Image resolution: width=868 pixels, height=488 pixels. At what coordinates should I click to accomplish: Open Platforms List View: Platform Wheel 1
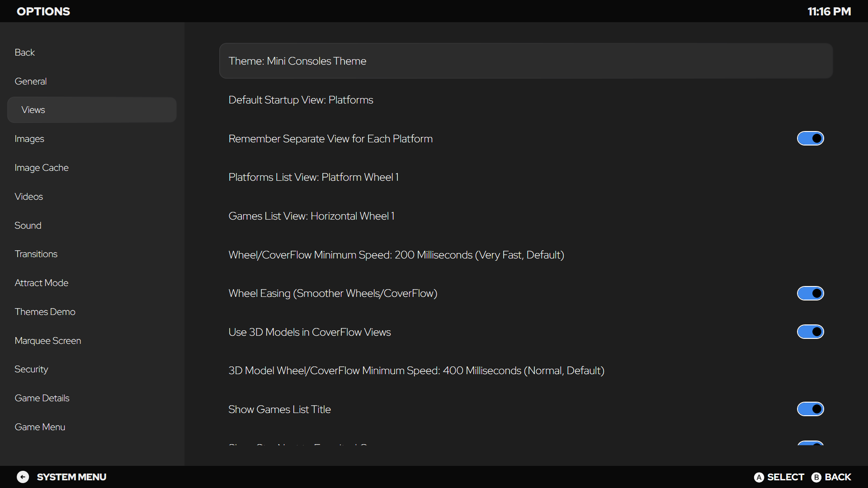[526, 177]
